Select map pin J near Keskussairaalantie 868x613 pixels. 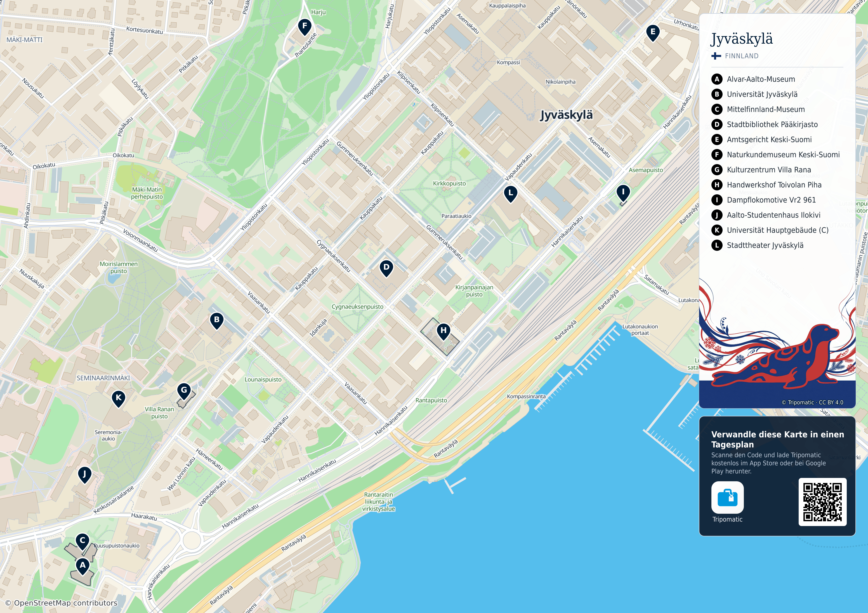85,475
